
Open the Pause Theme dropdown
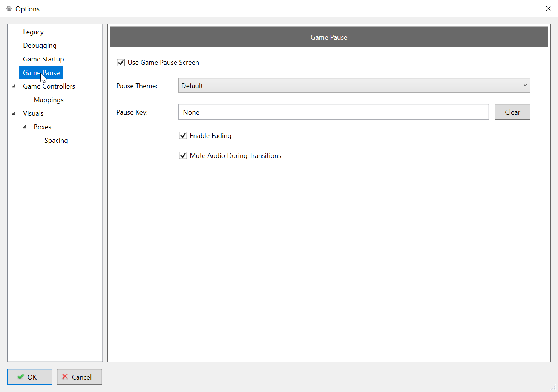point(354,86)
